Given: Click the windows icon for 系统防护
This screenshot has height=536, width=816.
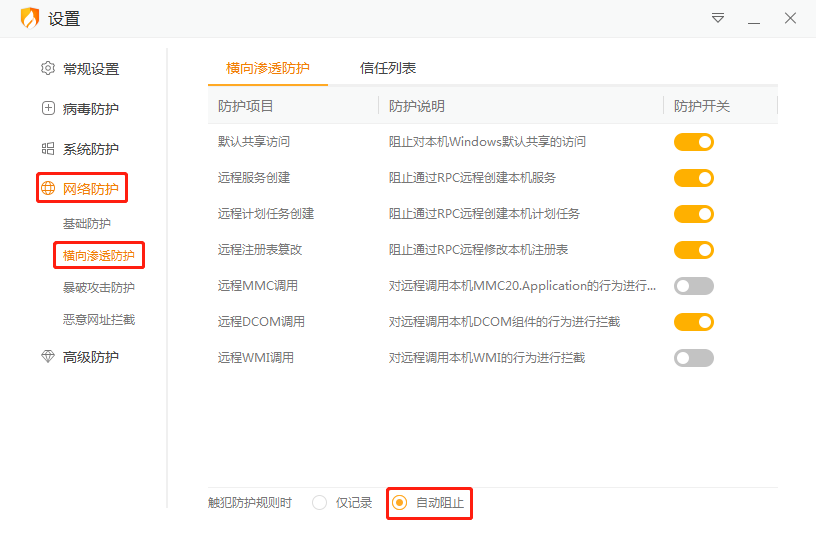Looking at the screenshot, I should [x=48, y=149].
